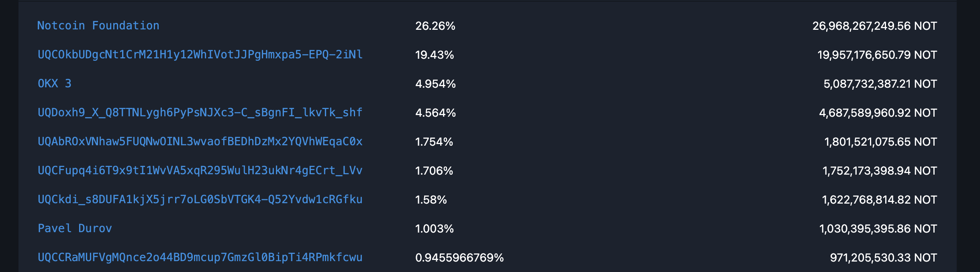The height and width of the screenshot is (272, 980).
Task: Click the 19.43% percentage next to UQC0kbUDgcNt1CrM
Action: (x=436, y=56)
